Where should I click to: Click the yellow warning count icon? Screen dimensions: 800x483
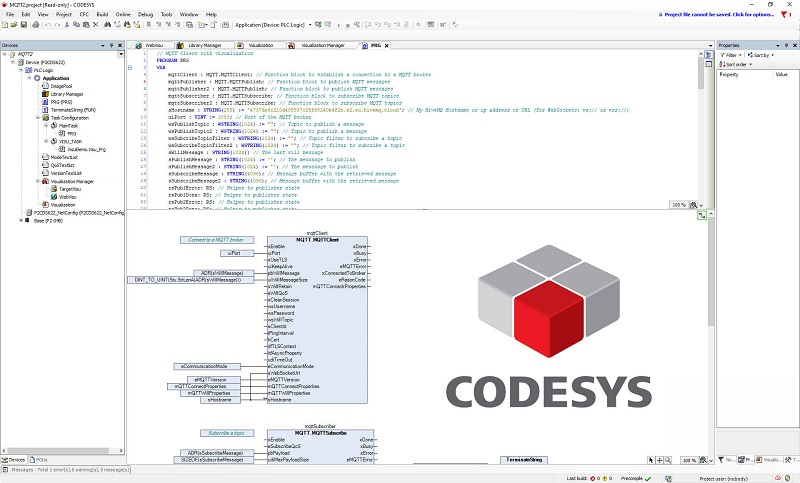tap(605, 478)
